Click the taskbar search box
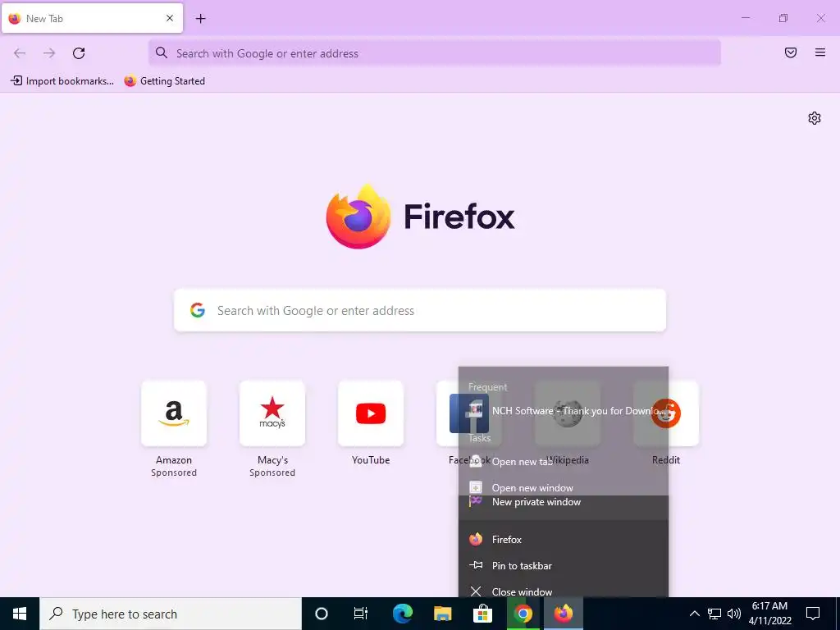This screenshot has height=630, width=840. tap(171, 614)
